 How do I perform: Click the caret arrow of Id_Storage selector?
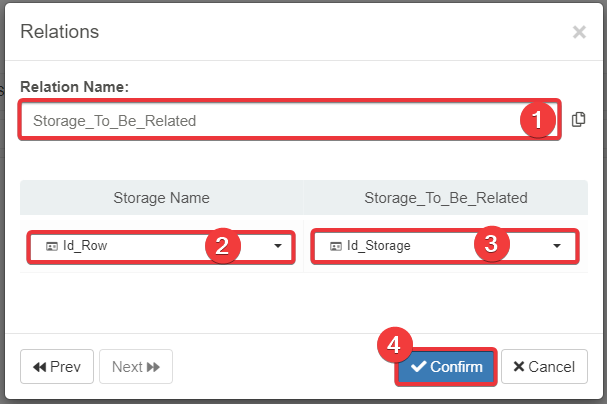[x=557, y=246]
